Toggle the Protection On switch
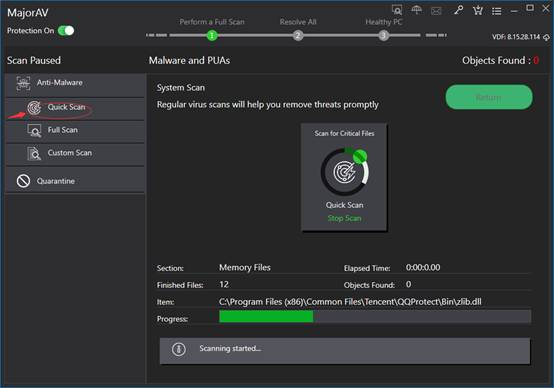554x388 pixels. (x=66, y=31)
